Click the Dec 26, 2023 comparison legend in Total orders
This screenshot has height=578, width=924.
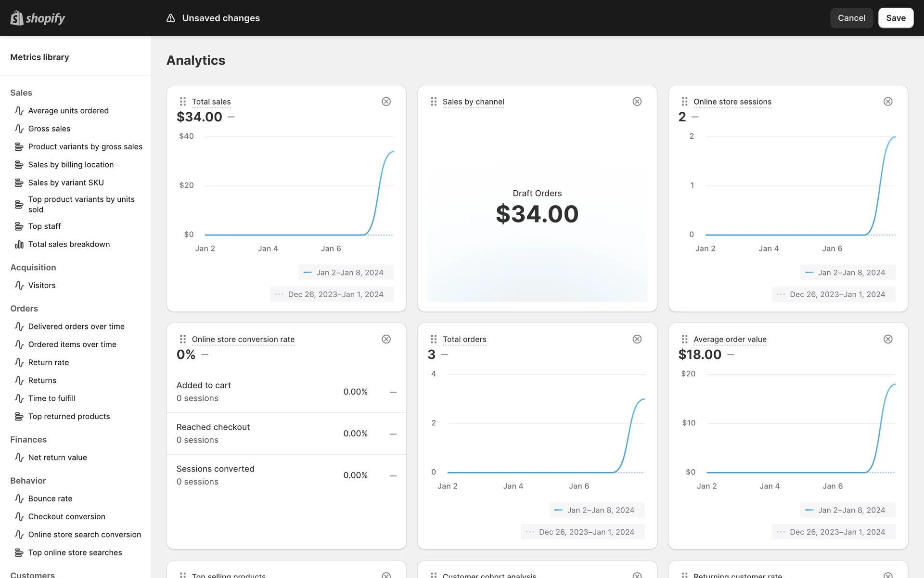coord(583,532)
